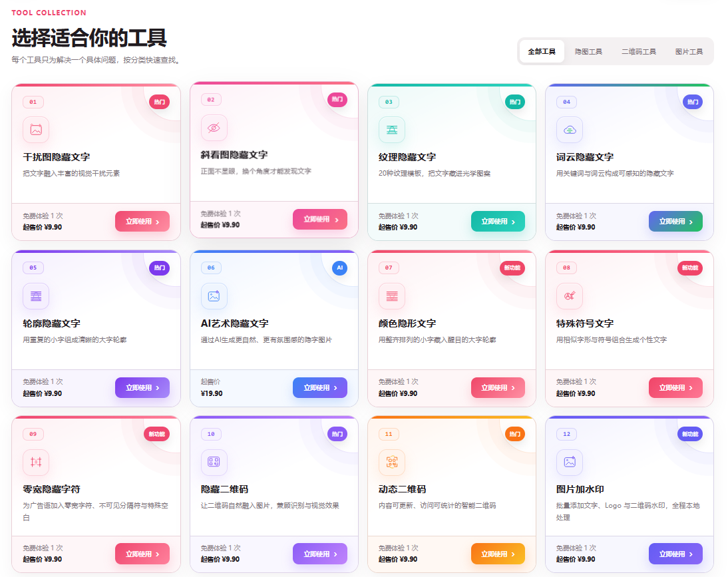
Task: Click the picture icon on 图片加水印 card
Action: point(569,462)
